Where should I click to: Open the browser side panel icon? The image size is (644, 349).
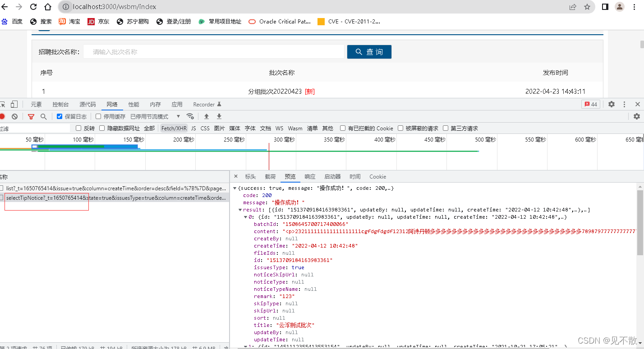tap(605, 7)
